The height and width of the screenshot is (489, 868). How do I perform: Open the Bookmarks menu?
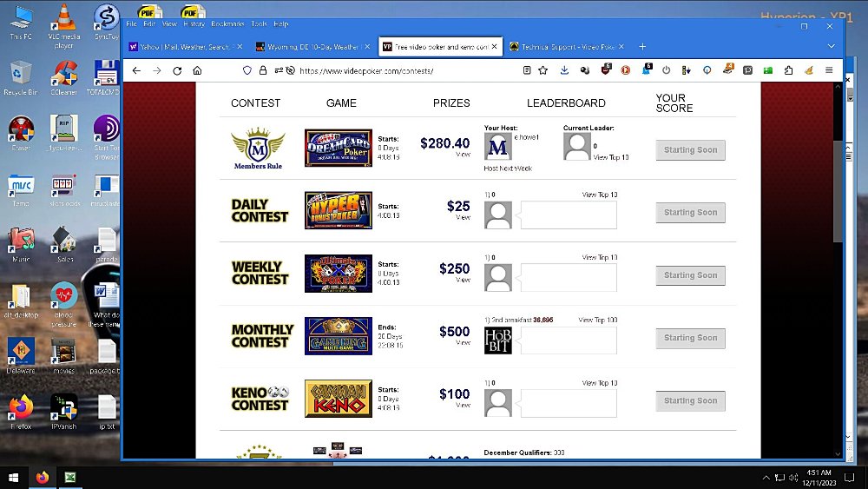click(227, 24)
